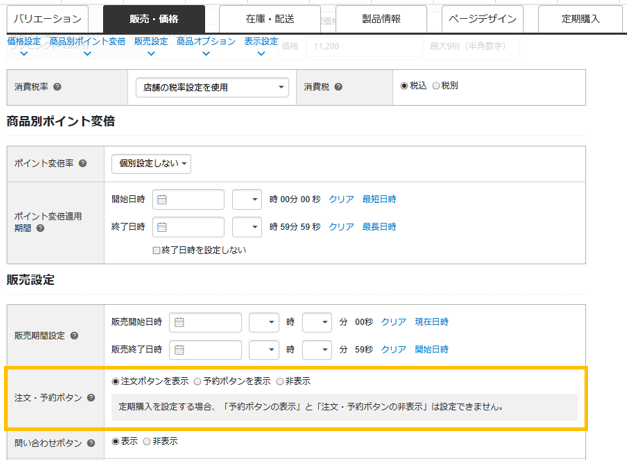
Task: Click the help icon beside ポイント変倍率
Action: 82,163
